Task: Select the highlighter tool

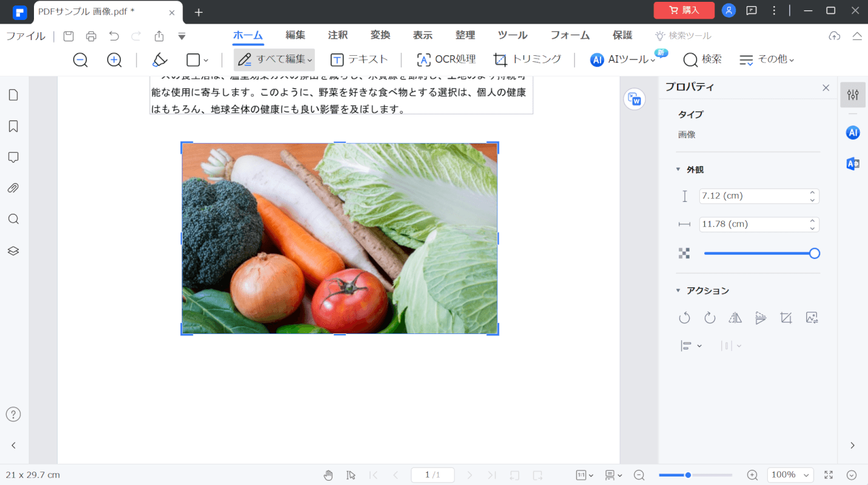Action: pos(160,59)
